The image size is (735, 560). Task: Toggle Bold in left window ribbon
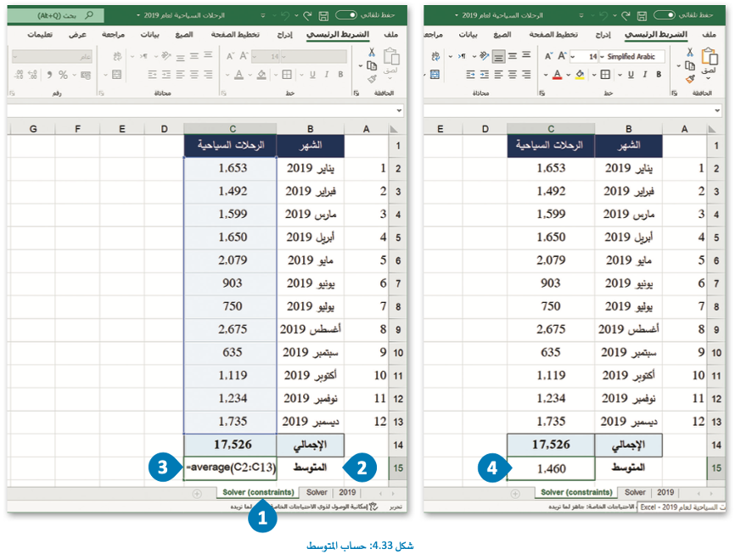click(340, 75)
